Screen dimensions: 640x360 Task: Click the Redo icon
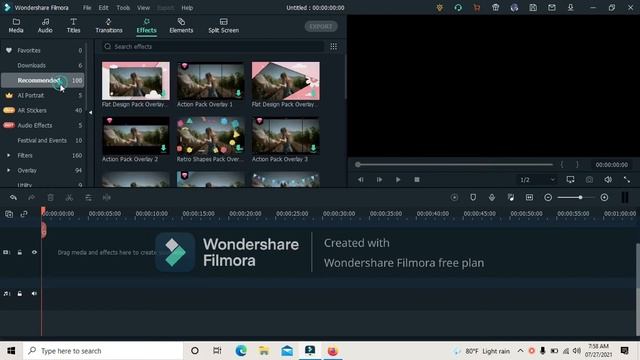pyautogui.click(x=31, y=198)
